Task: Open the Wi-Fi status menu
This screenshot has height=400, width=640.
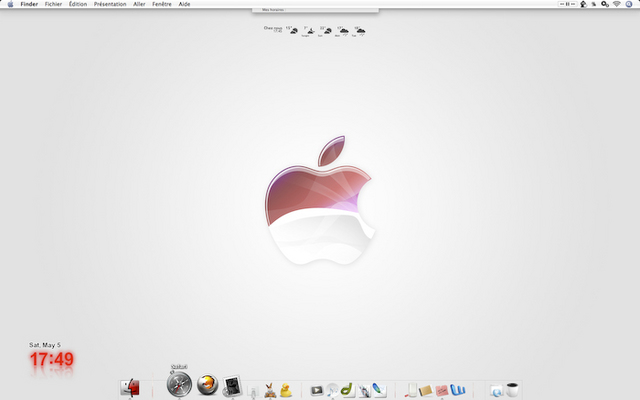Action: click(617, 4)
